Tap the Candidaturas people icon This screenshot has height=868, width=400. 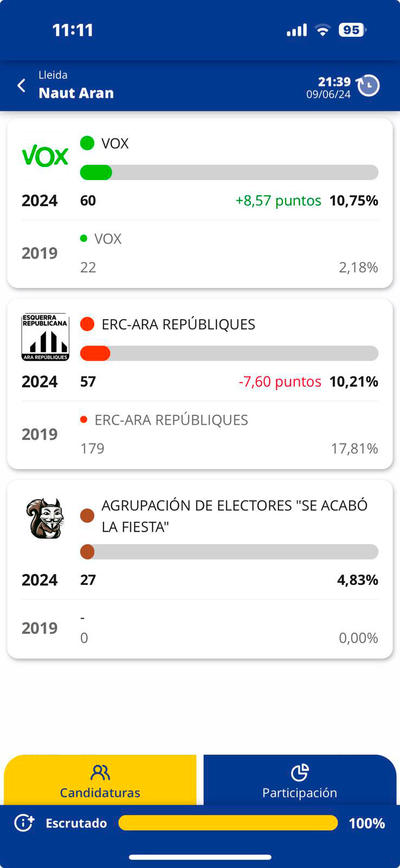click(100, 772)
